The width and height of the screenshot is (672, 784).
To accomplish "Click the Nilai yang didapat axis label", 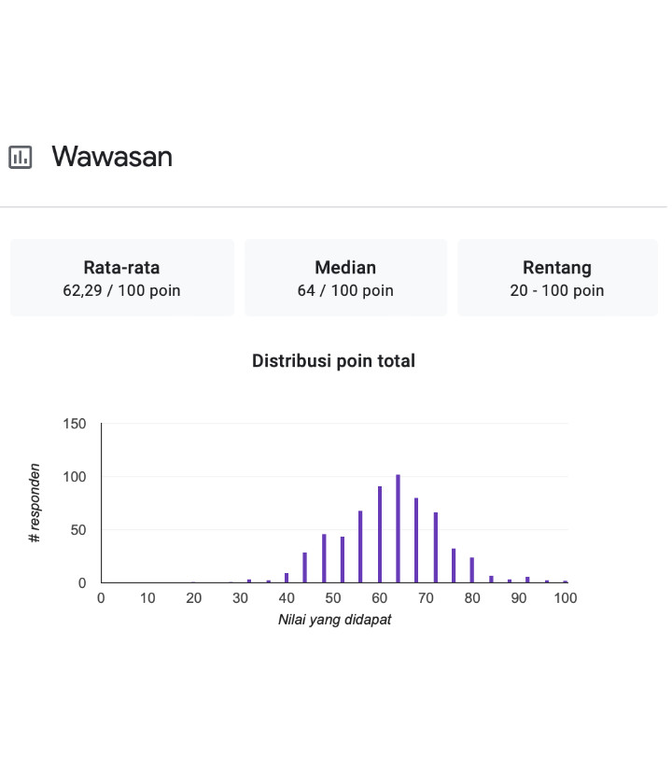I will (x=334, y=620).
